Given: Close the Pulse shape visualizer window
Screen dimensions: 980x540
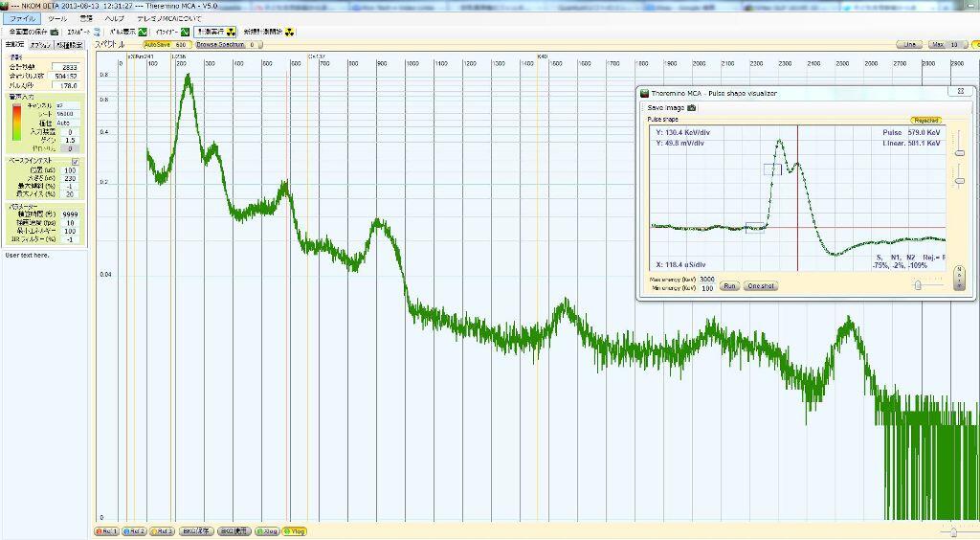Looking at the screenshot, I should pyautogui.click(x=961, y=91).
